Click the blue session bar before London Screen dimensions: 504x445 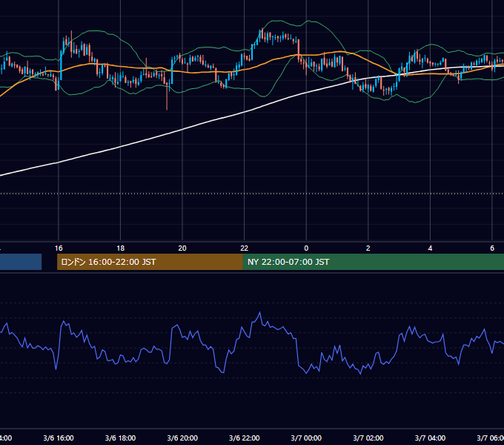click(21, 262)
